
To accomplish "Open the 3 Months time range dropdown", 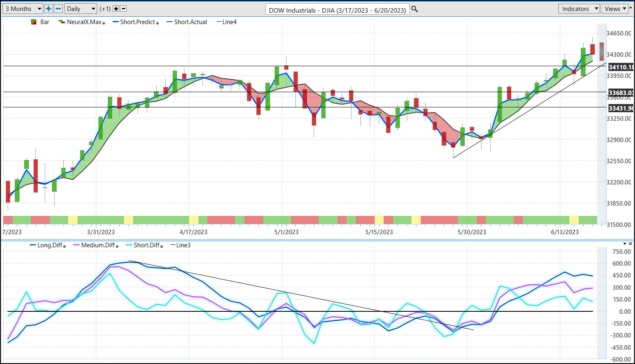I will [23, 9].
